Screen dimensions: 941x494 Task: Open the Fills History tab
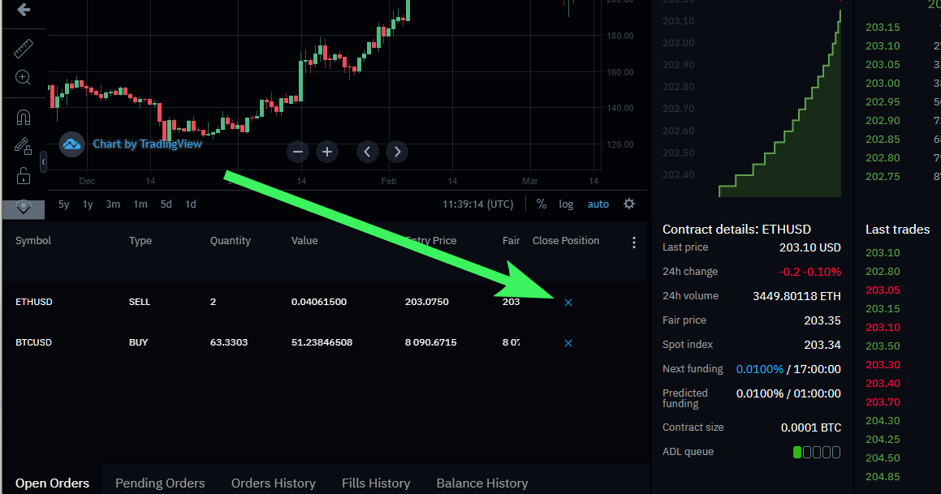point(375,483)
